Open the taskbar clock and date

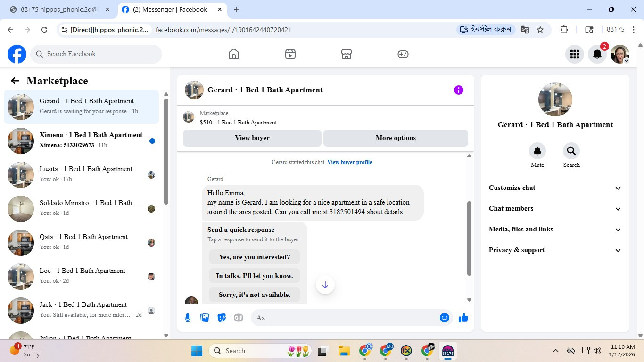(621, 351)
